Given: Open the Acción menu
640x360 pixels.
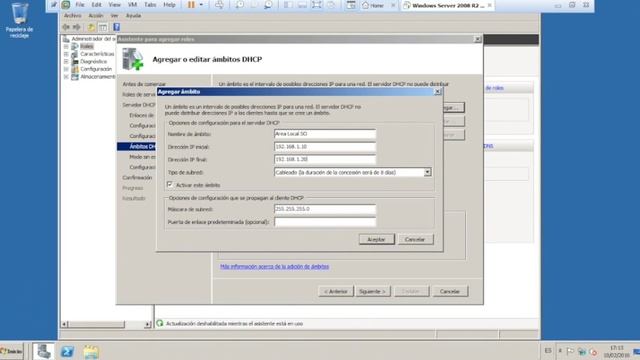Looking at the screenshot, I should tap(96, 16).
